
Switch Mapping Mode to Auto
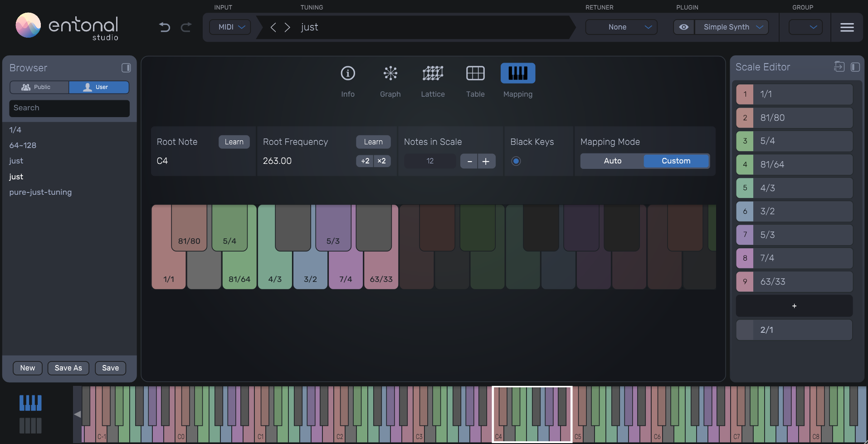(612, 161)
